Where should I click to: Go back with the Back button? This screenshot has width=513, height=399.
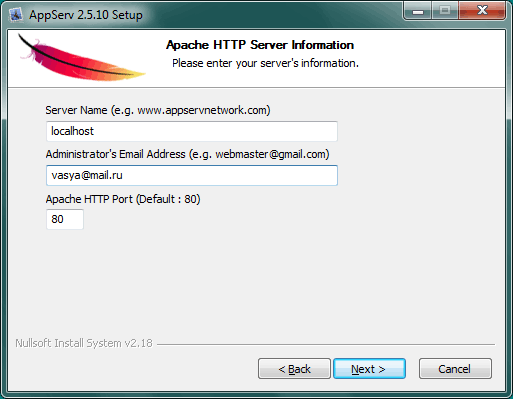[294, 369]
